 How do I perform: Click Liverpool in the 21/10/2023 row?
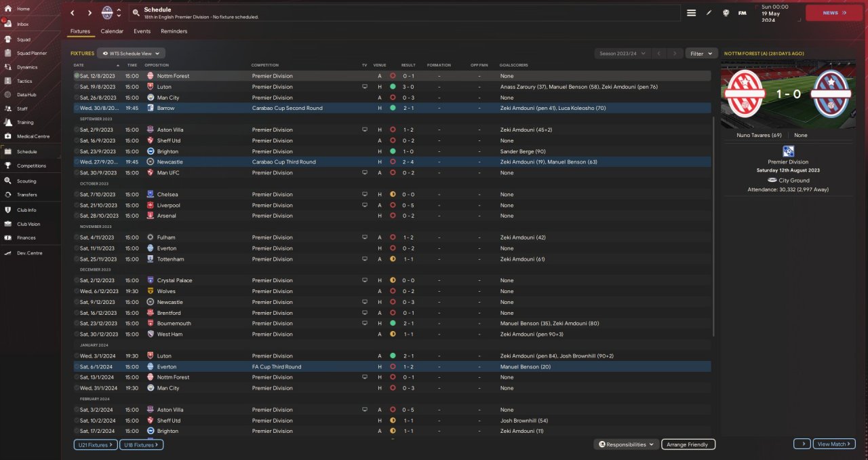coord(168,205)
